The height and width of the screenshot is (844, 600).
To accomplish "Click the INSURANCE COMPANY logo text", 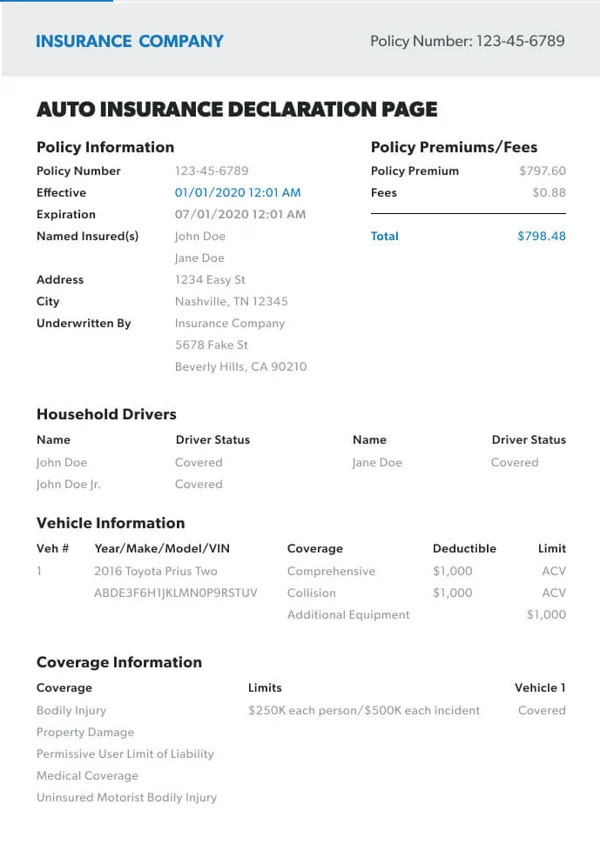I will click(129, 41).
